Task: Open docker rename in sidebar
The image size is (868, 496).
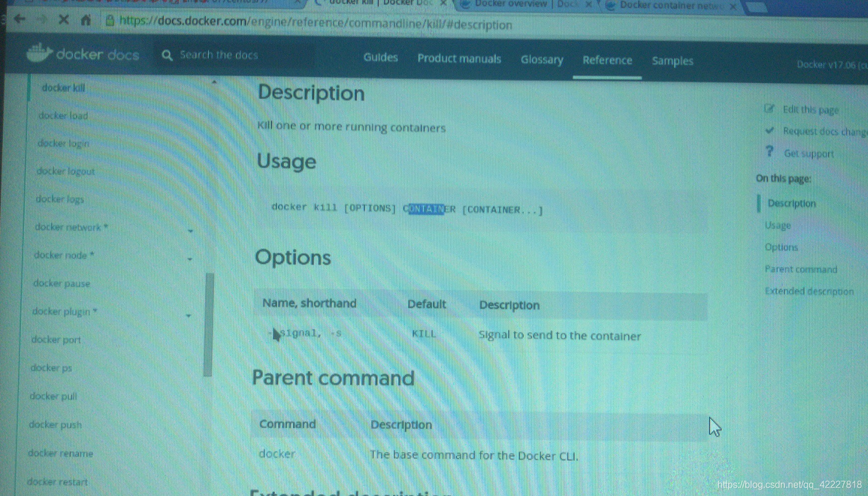Action: point(60,453)
